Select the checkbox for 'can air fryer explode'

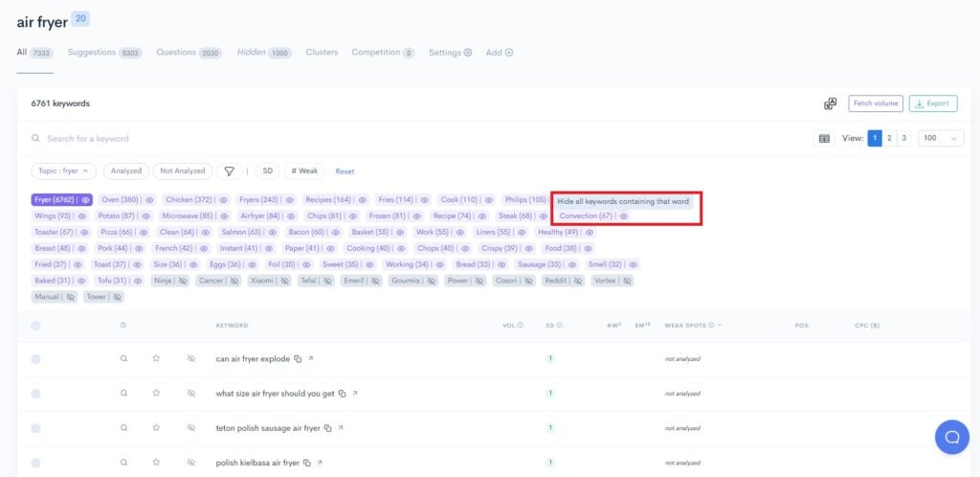coord(35,359)
